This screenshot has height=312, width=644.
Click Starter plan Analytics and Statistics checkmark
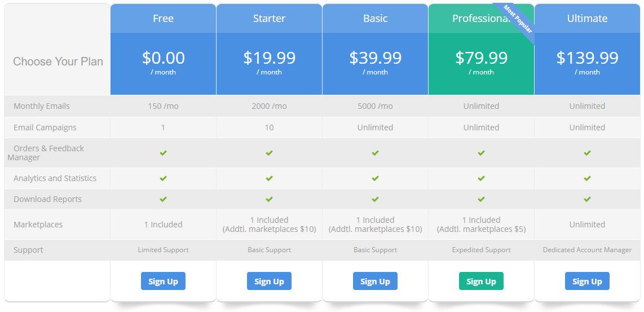(269, 178)
